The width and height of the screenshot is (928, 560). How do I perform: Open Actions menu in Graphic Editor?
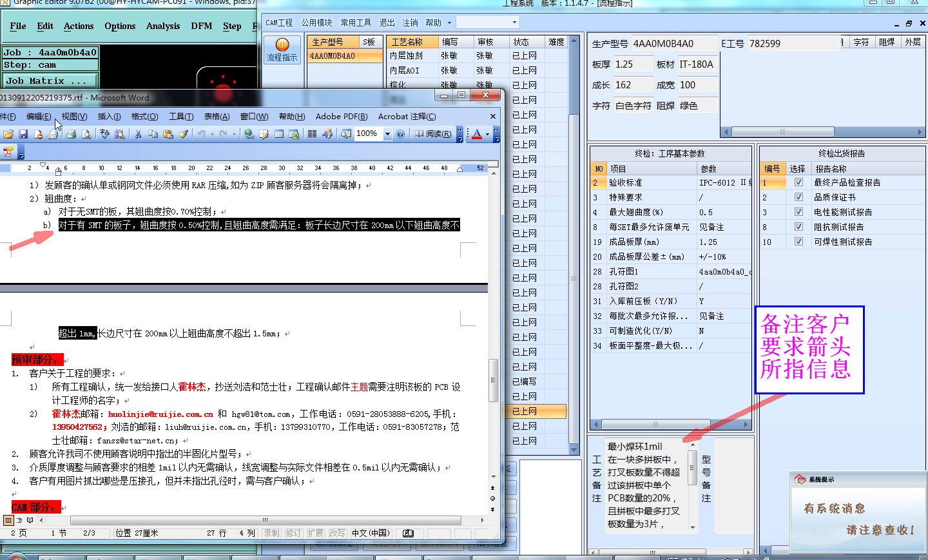(x=79, y=26)
